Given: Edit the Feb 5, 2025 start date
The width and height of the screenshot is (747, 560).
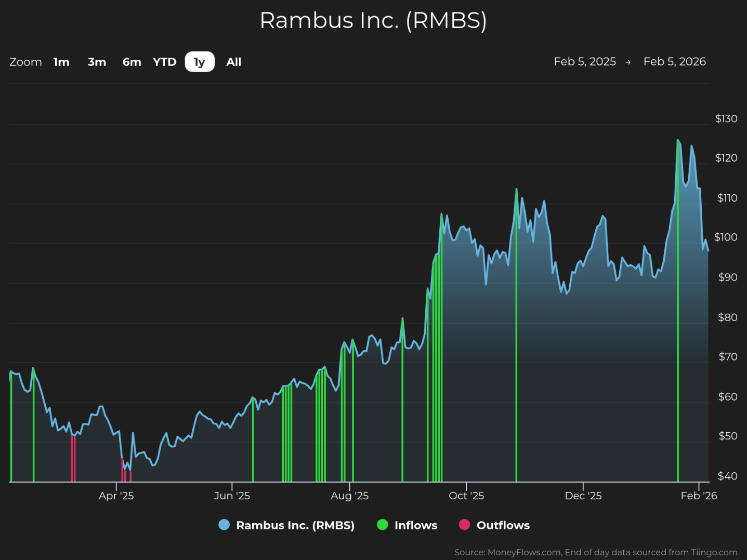Looking at the screenshot, I should 585,61.
